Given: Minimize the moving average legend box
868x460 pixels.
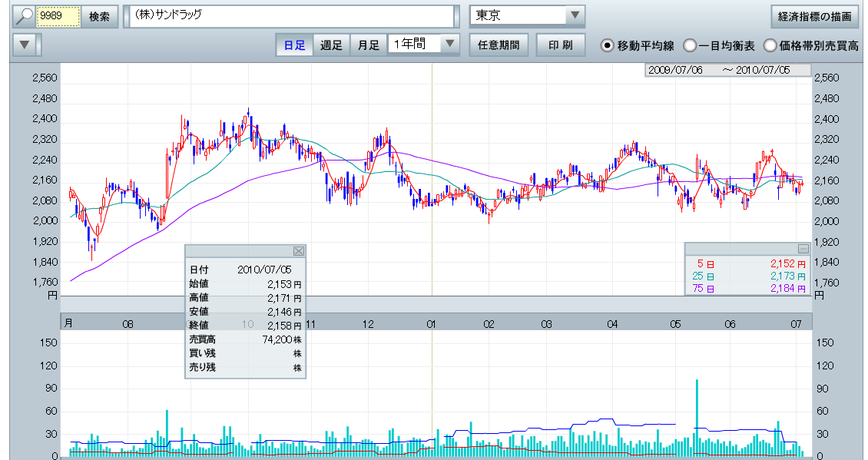Looking at the screenshot, I should tap(803, 249).
